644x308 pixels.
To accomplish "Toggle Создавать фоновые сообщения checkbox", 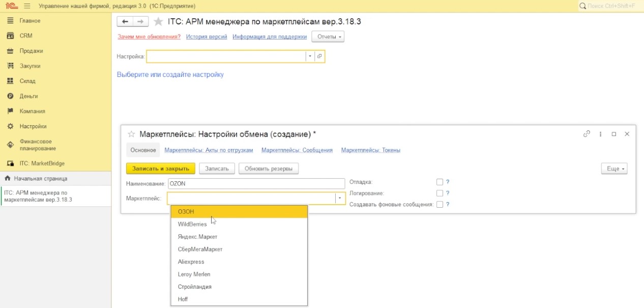I will pos(440,204).
